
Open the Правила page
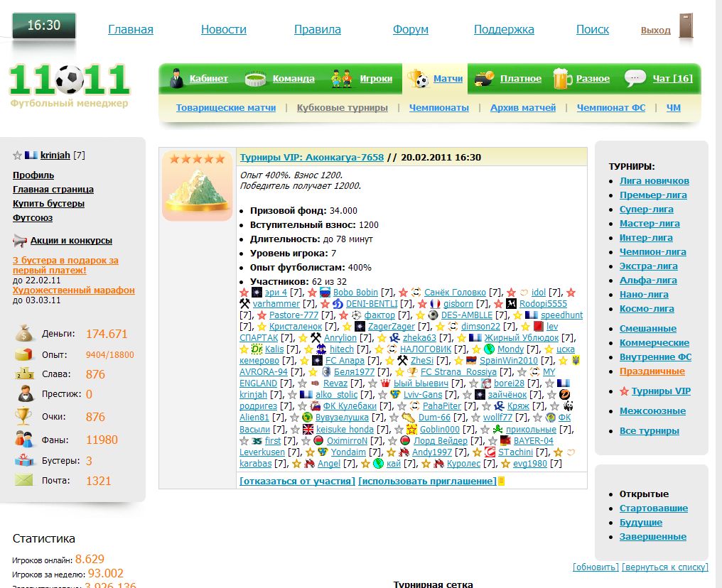(317, 29)
